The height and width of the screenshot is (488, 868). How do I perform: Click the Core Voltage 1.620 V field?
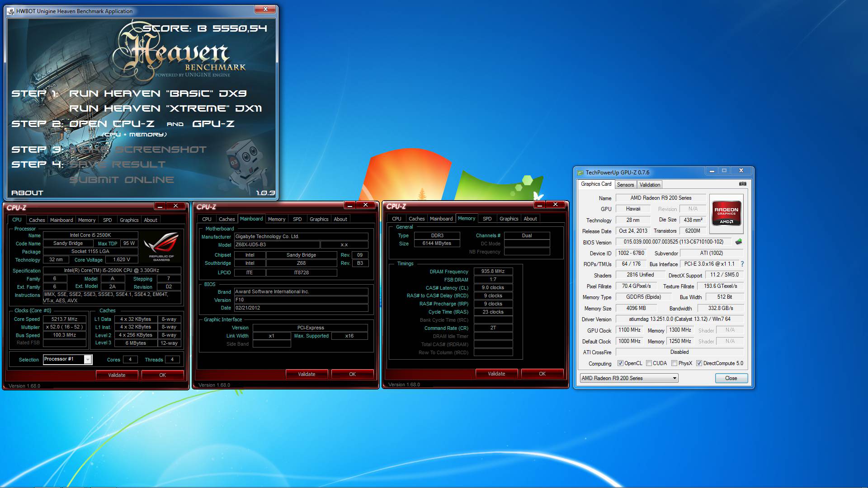click(122, 260)
